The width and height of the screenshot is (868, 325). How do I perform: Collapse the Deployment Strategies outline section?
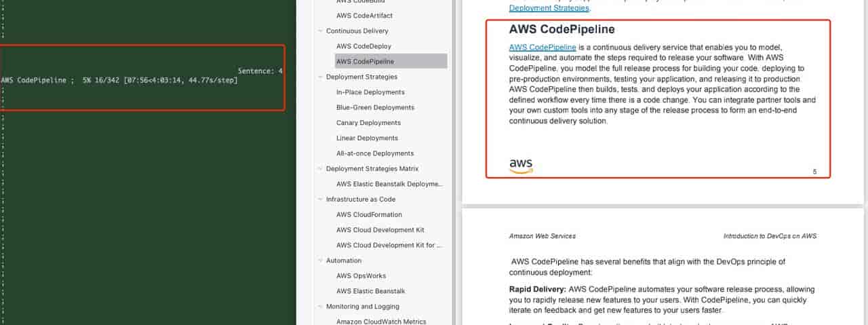click(x=320, y=77)
